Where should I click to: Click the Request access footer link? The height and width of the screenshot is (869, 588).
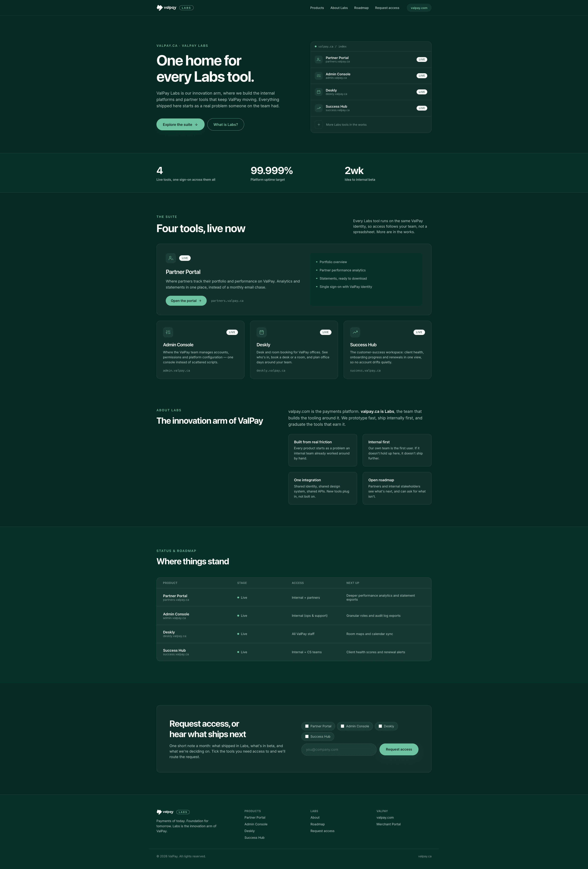click(x=322, y=831)
